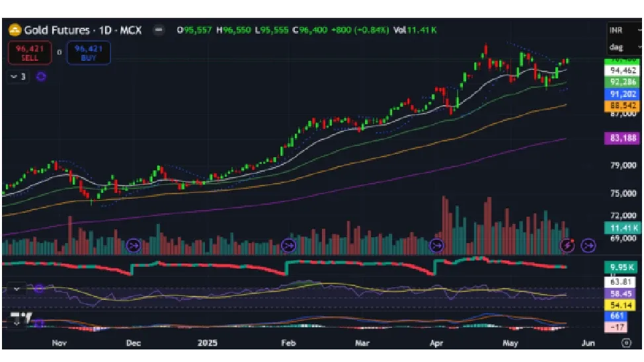The height and width of the screenshot is (362, 644).
Task: Collapse the RSI pane using its chevron
Action: [17, 289]
